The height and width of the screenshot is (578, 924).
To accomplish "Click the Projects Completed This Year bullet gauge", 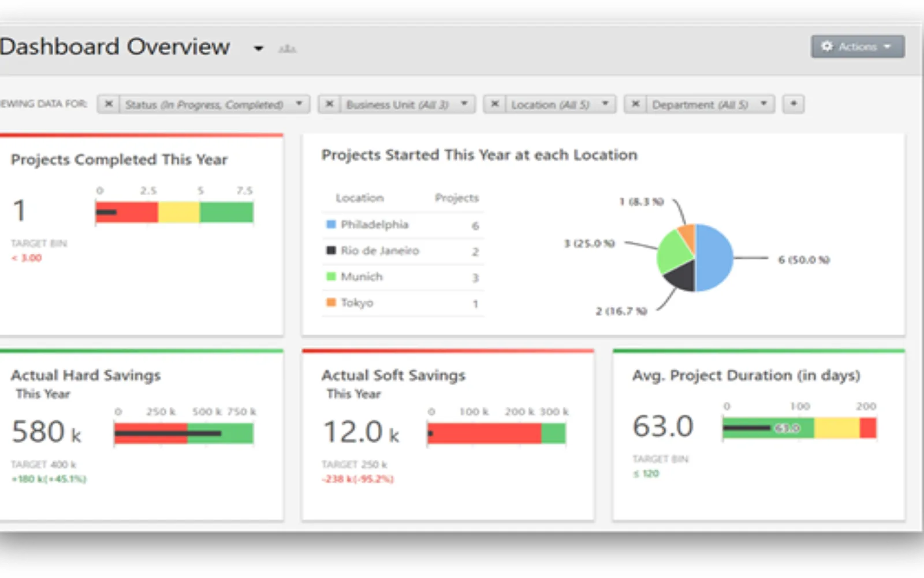I will coord(174,212).
